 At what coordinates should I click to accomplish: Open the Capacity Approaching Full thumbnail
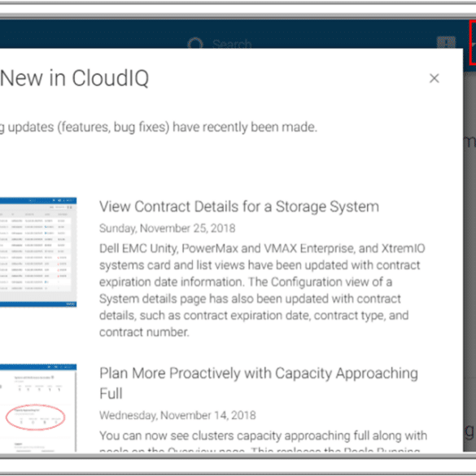tap(38, 408)
